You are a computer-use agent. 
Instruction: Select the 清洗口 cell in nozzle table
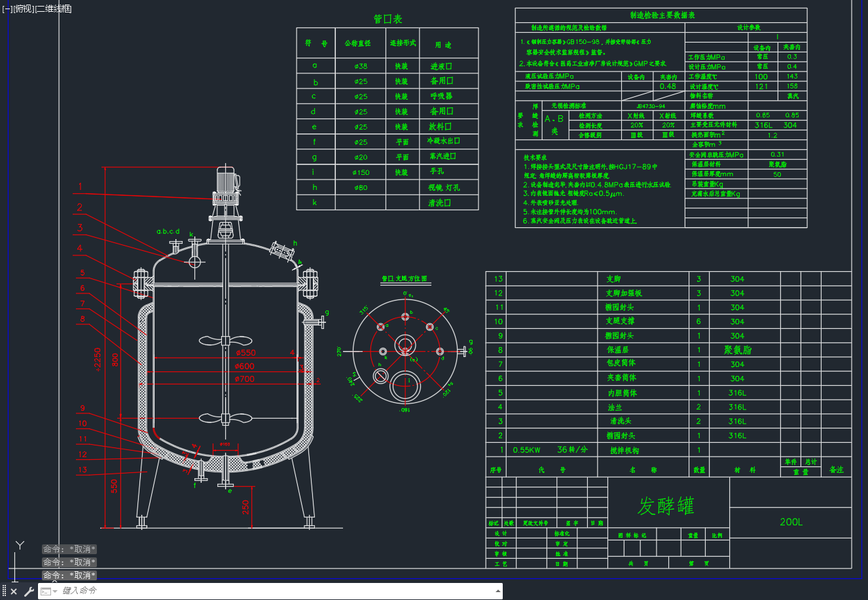coord(440,203)
